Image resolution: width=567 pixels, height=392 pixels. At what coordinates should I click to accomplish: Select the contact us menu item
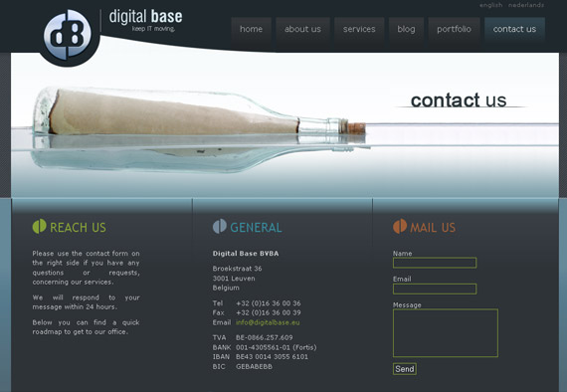pyautogui.click(x=514, y=29)
